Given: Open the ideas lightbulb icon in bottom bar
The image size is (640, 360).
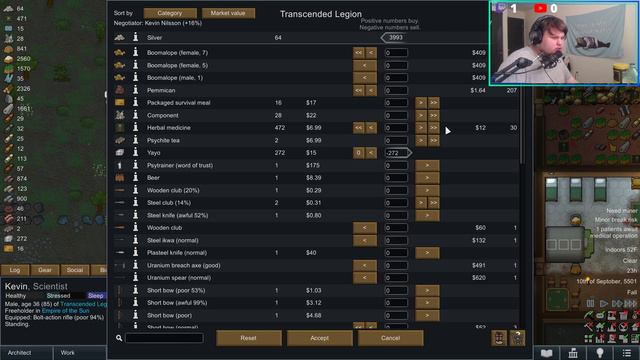Looking at the screenshot, I should 600,353.
